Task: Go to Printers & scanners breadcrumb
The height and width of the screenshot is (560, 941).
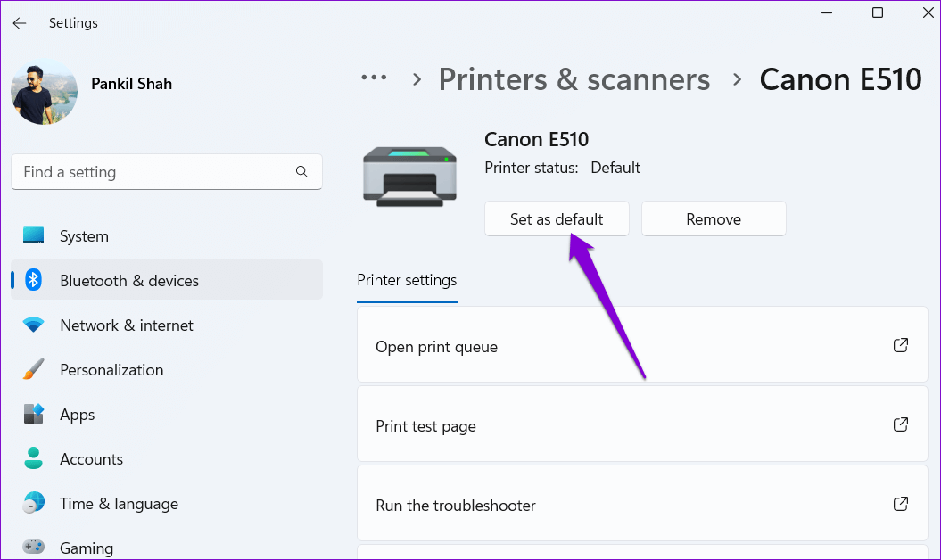Action: point(574,79)
